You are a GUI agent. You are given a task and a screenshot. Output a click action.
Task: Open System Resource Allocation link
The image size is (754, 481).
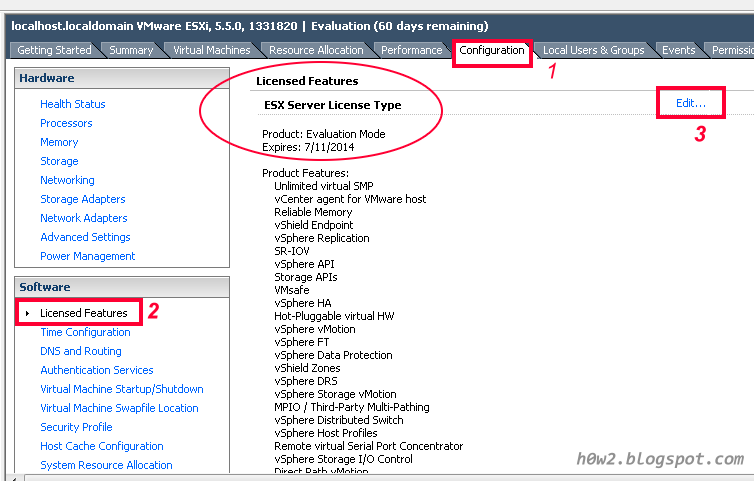[106, 465]
